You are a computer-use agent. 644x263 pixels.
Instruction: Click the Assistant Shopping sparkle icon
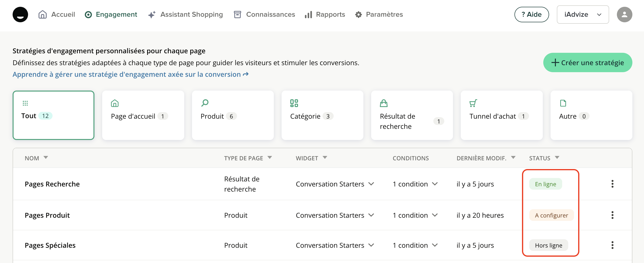[152, 15]
